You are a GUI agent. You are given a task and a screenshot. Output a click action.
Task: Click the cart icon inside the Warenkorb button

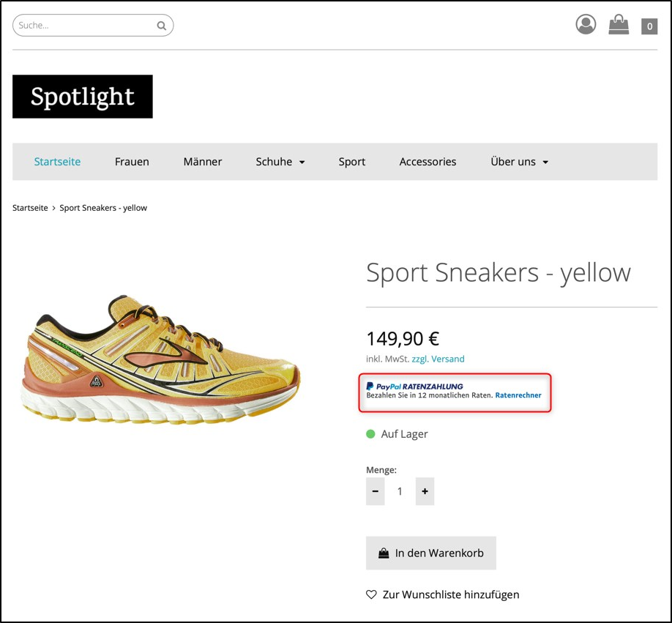(x=382, y=553)
